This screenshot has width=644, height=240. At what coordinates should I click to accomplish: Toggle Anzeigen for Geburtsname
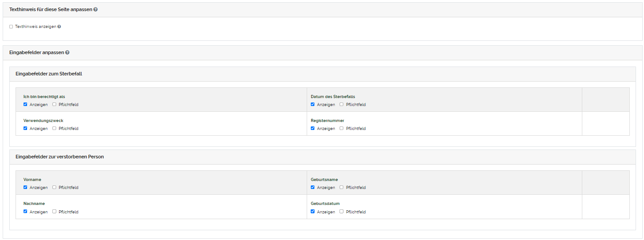[312, 187]
